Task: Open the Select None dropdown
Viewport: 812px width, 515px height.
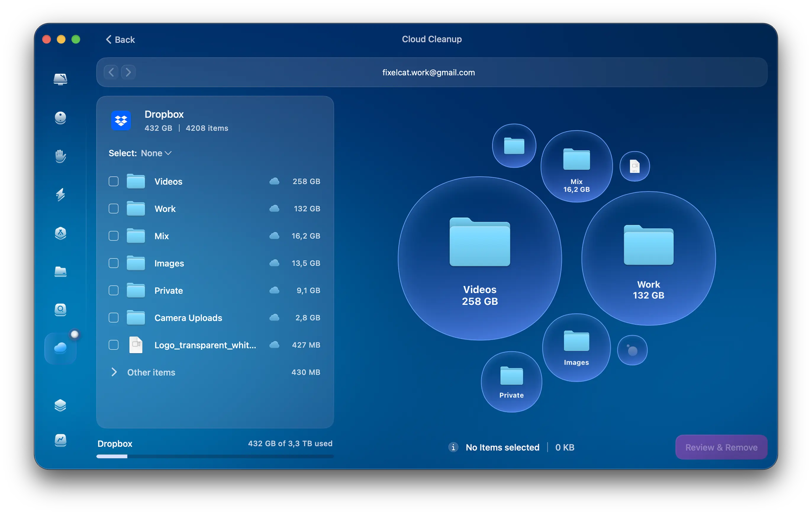Action: click(x=156, y=153)
